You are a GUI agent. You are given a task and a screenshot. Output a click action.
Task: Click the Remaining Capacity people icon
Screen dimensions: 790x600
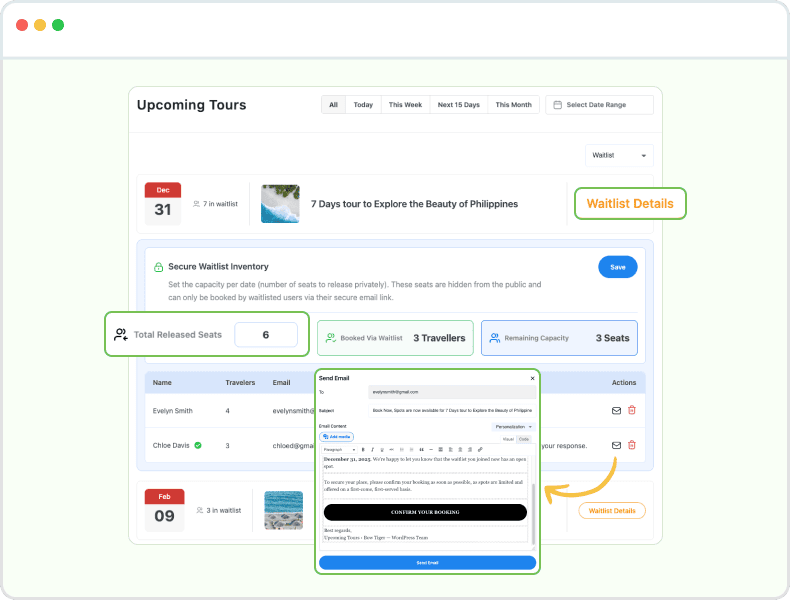tap(495, 338)
